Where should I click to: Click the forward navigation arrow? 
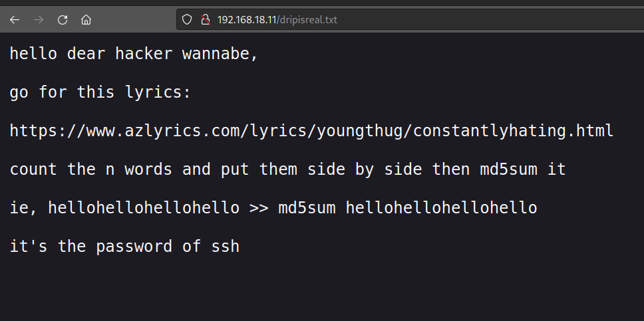(39, 20)
